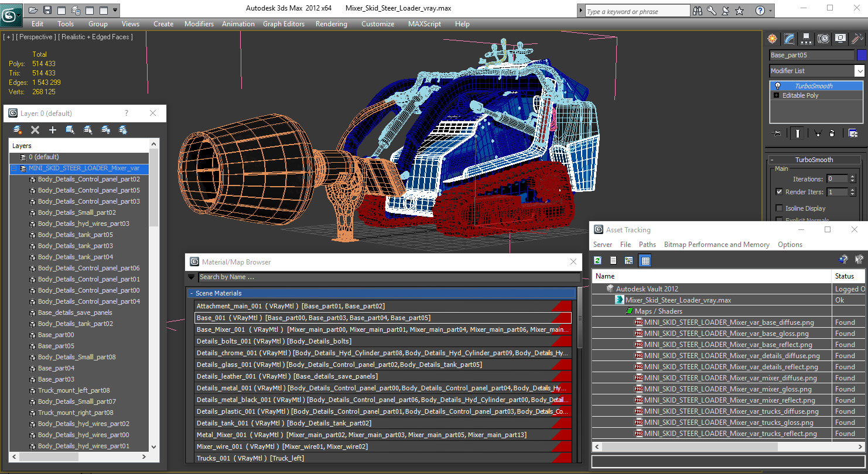Expand the InfoCenter search field arrow
The height and width of the screenshot is (474, 868).
[x=581, y=11]
